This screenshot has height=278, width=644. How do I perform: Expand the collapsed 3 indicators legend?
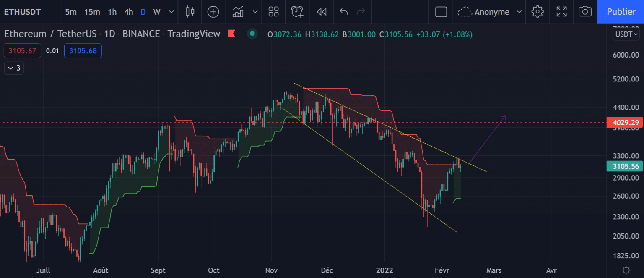pyautogui.click(x=14, y=68)
